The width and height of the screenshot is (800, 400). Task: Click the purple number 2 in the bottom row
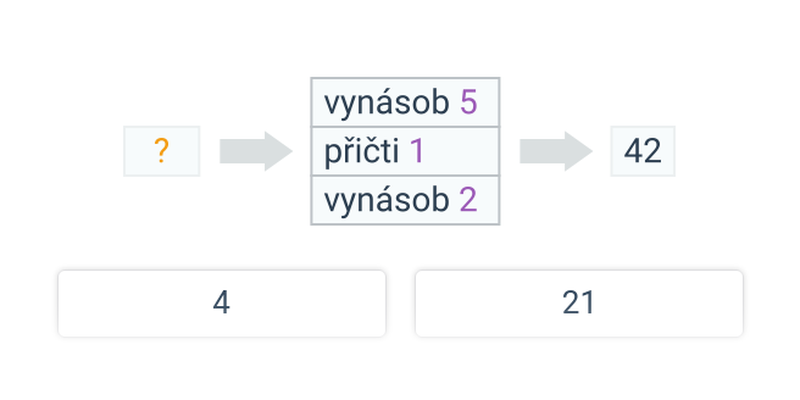[468, 200]
